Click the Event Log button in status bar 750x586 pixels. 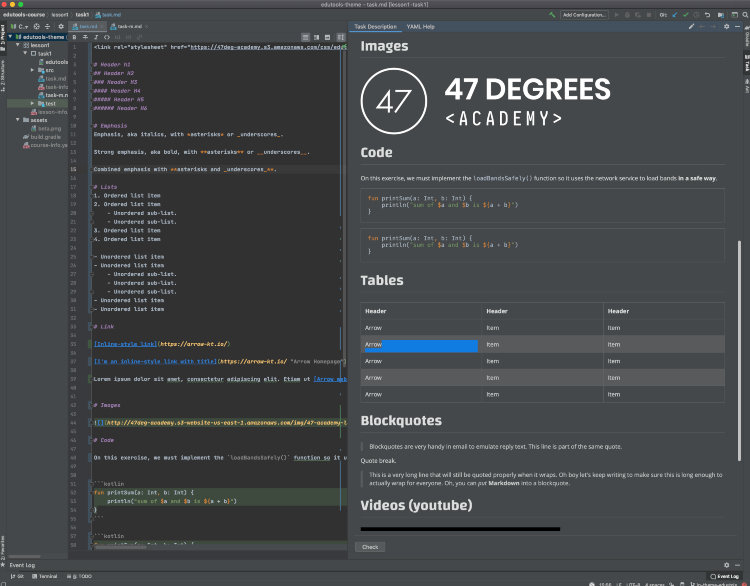tap(724, 576)
